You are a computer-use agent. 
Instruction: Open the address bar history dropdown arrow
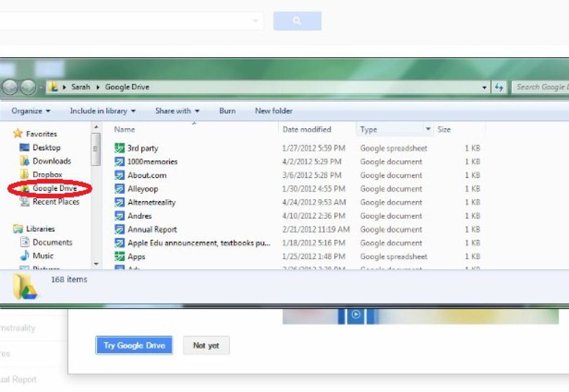tap(484, 87)
